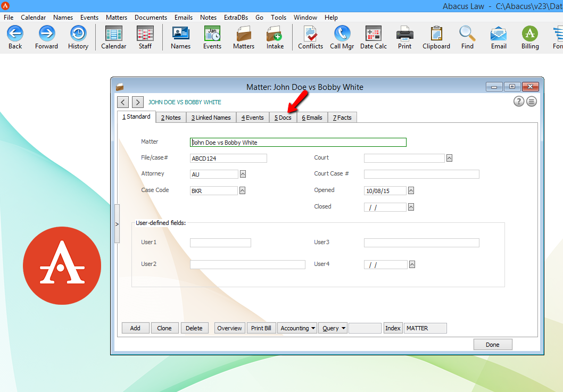The image size is (563, 392).
Task: Open the Date Calc icon
Action: tap(374, 34)
